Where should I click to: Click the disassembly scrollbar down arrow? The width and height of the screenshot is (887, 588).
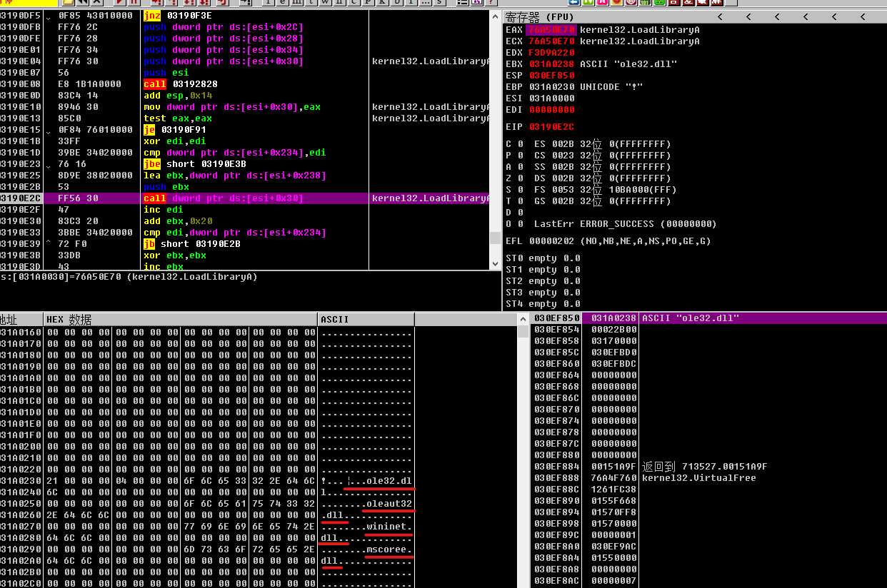click(496, 263)
